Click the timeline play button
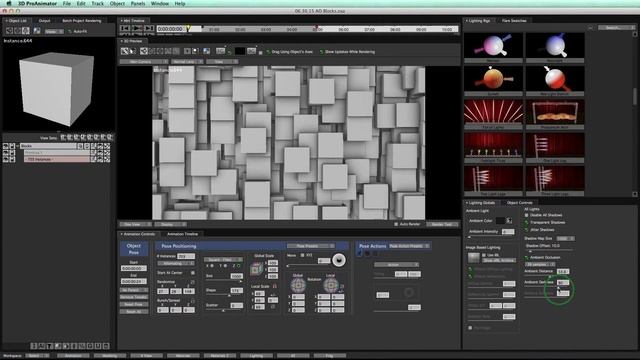The height and width of the screenshot is (360, 640). (137, 29)
